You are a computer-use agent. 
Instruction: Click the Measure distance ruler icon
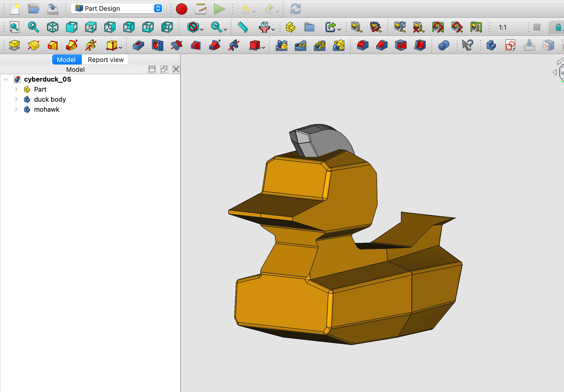(x=243, y=27)
